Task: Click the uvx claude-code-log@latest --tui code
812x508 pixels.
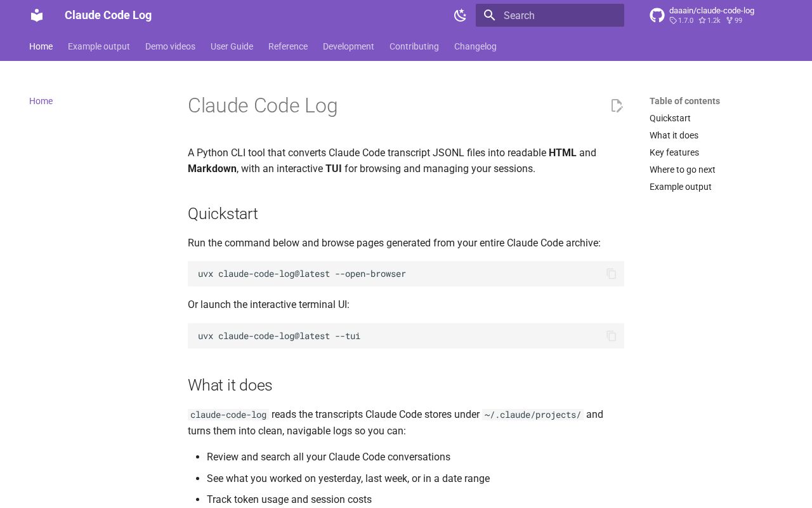Action: coord(279,336)
